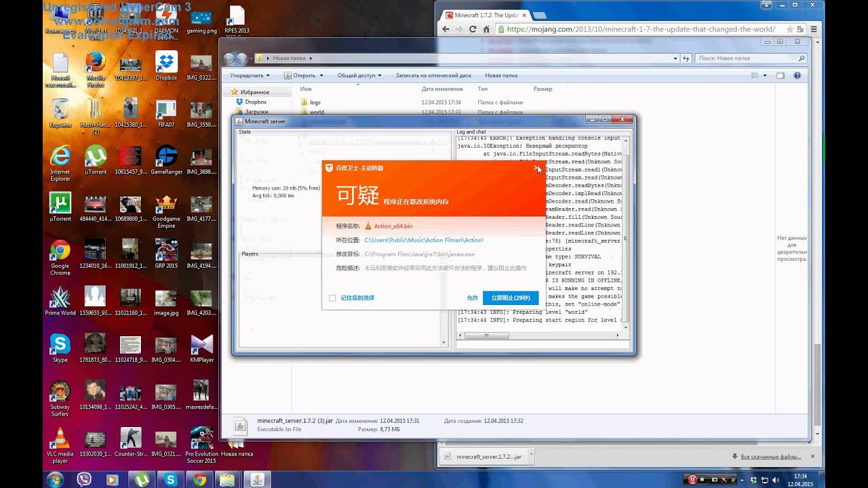Launch VLC media player from desktop

pos(60,446)
